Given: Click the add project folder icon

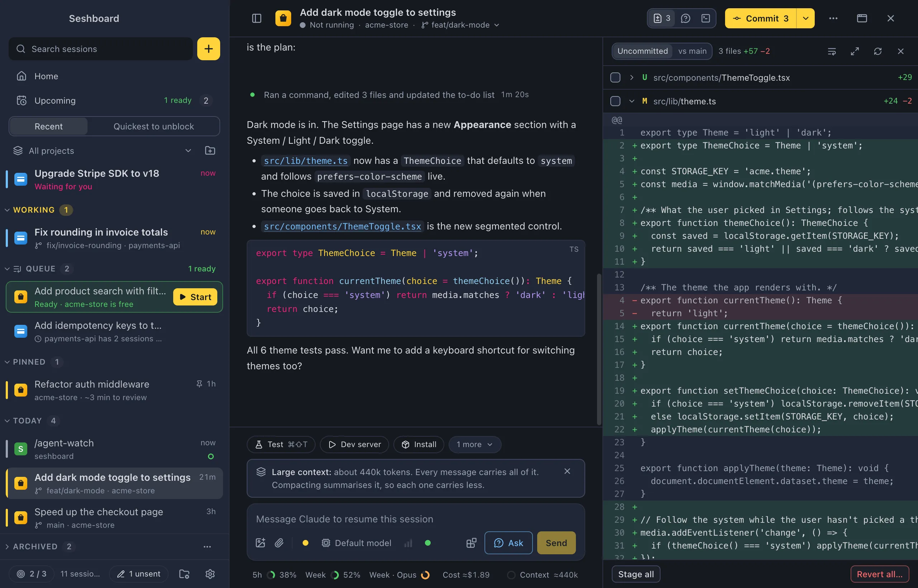Looking at the screenshot, I should (x=210, y=151).
